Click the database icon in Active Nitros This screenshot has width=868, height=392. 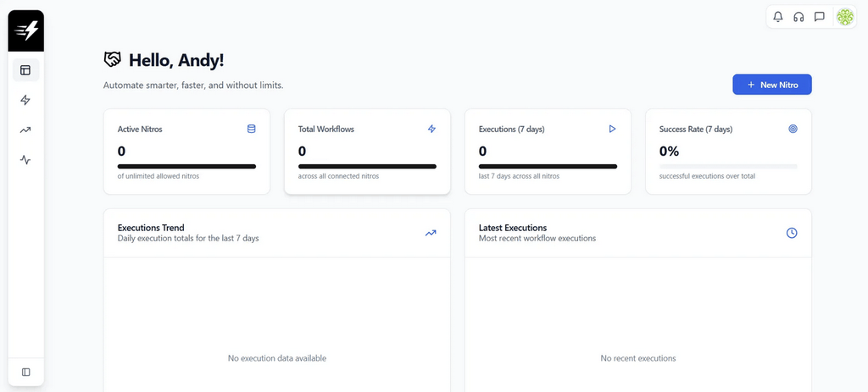pos(251,129)
